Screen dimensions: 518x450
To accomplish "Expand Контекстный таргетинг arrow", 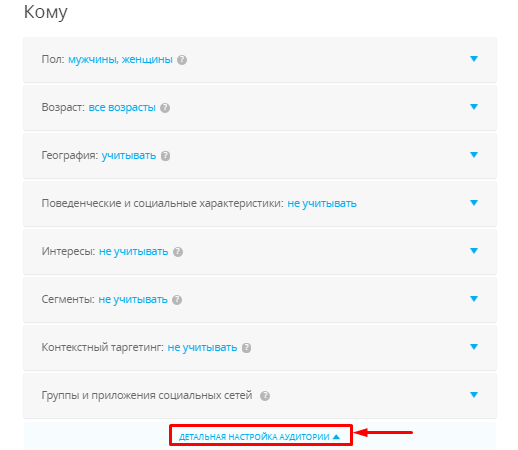I will (x=474, y=347).
